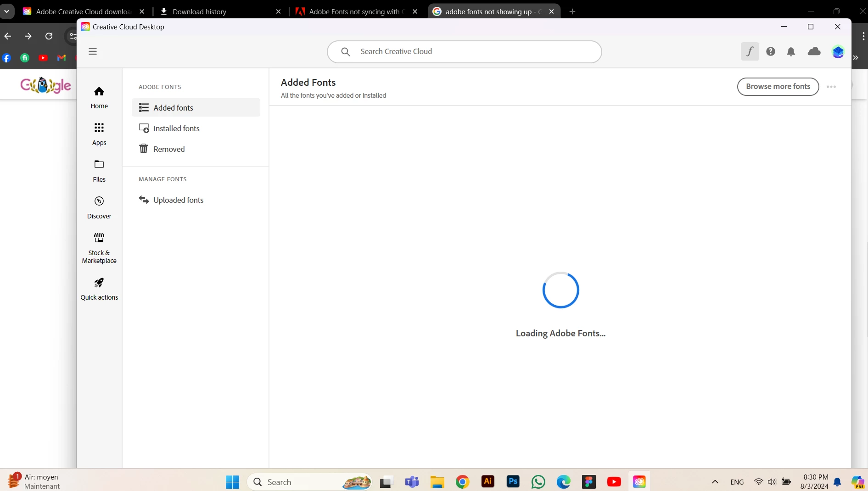Image resolution: width=868 pixels, height=491 pixels.
Task: Select Added fonts in the list
Action: 196,107
